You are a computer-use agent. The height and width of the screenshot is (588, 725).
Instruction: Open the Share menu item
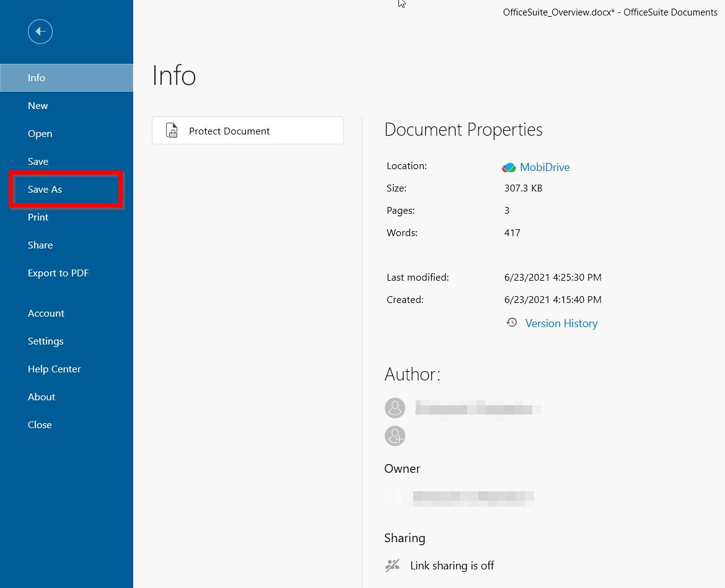pyautogui.click(x=66, y=245)
